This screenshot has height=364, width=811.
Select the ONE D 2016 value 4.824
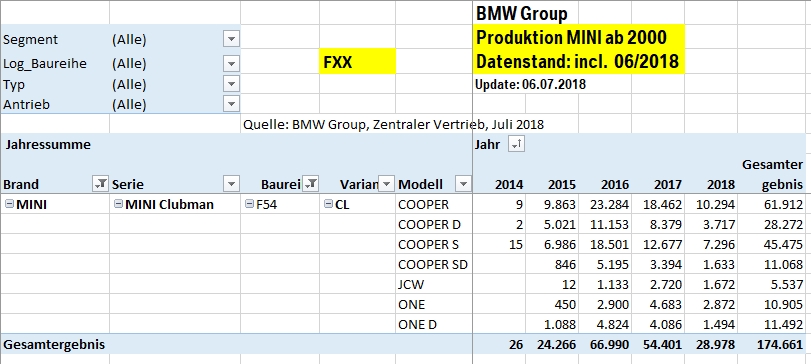tap(605, 325)
